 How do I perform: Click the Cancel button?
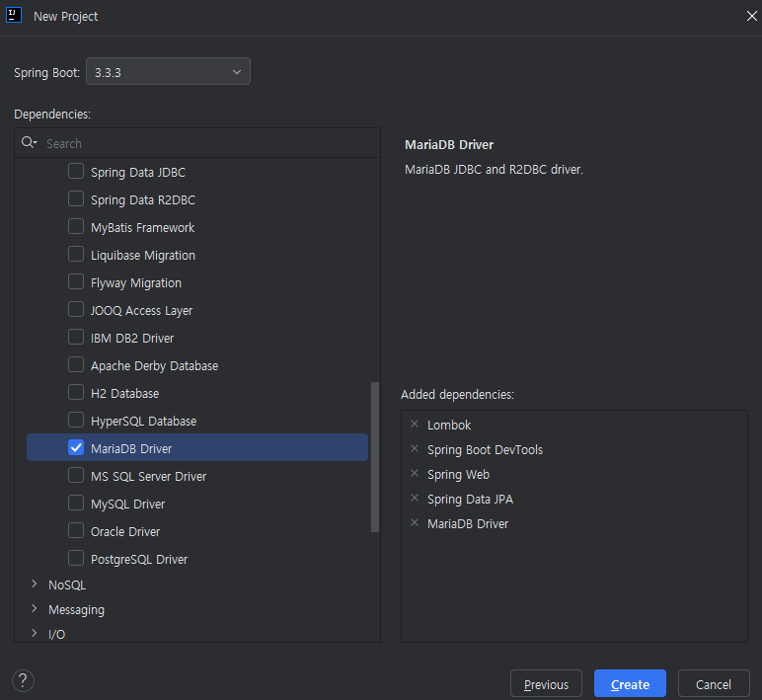(x=714, y=684)
